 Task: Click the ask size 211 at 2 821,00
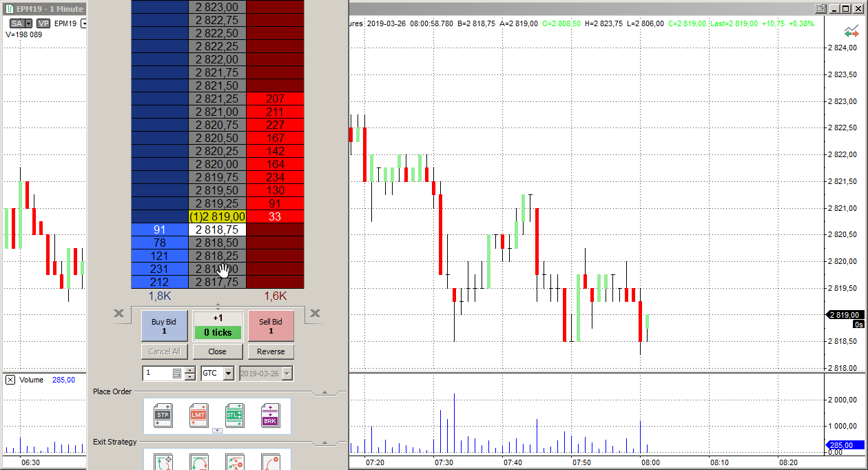[x=275, y=112]
